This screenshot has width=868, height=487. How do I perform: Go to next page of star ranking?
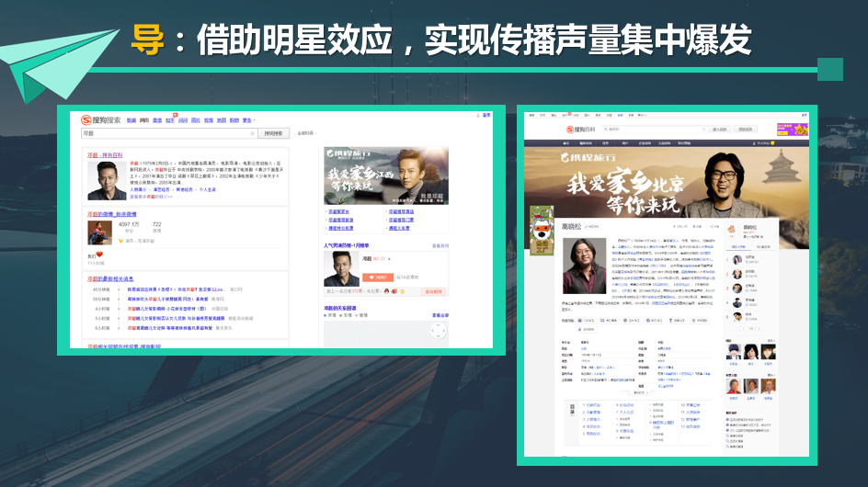(x=759, y=329)
